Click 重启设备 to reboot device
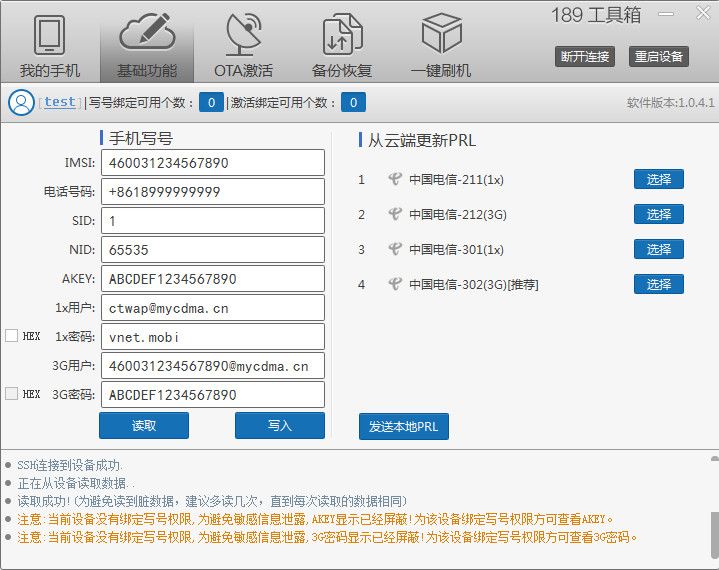The image size is (719, 570). point(659,57)
